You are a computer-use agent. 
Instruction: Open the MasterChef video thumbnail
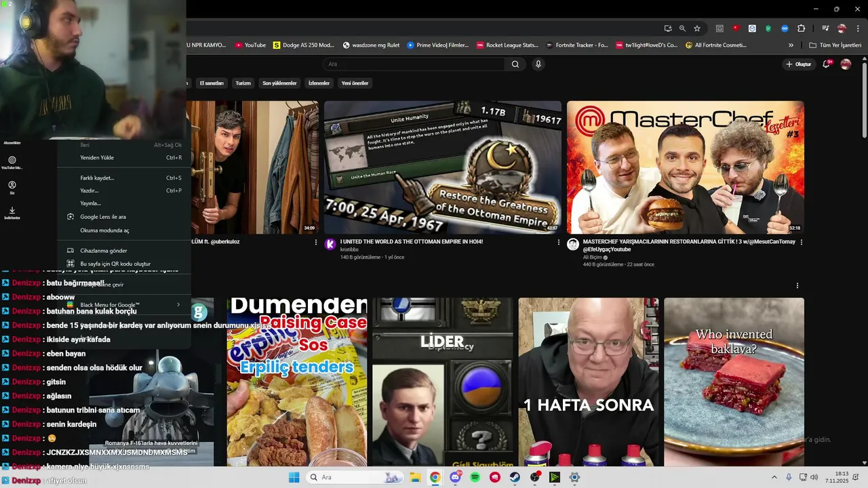point(686,167)
